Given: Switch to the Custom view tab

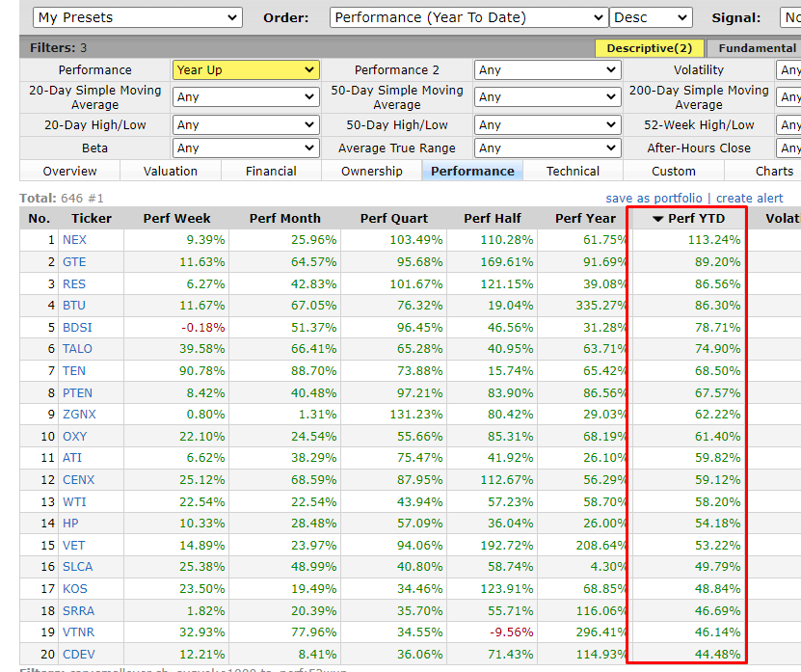Looking at the screenshot, I should pyautogui.click(x=674, y=172).
